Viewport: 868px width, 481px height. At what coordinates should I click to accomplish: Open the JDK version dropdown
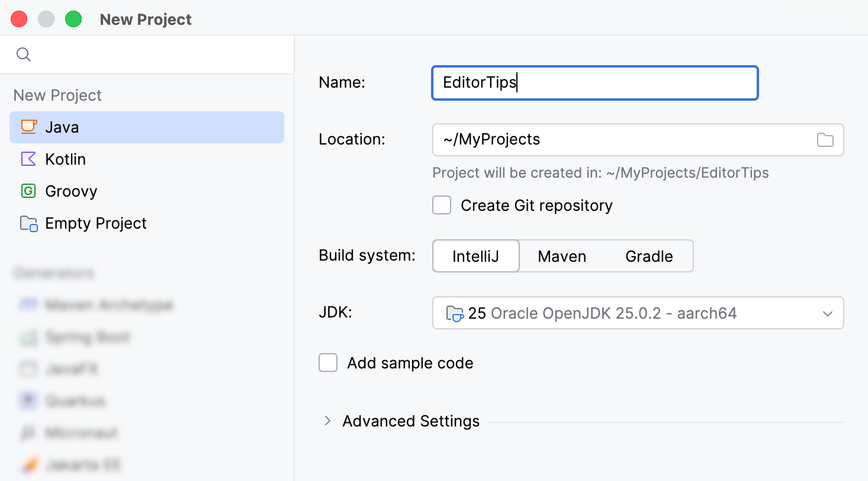[x=638, y=313]
